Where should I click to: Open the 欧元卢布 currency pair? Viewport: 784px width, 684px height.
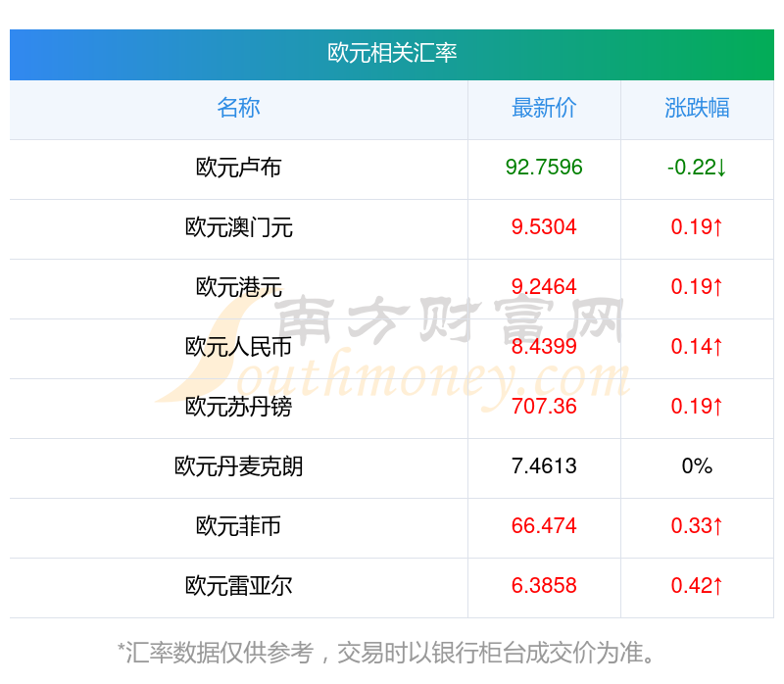(238, 168)
